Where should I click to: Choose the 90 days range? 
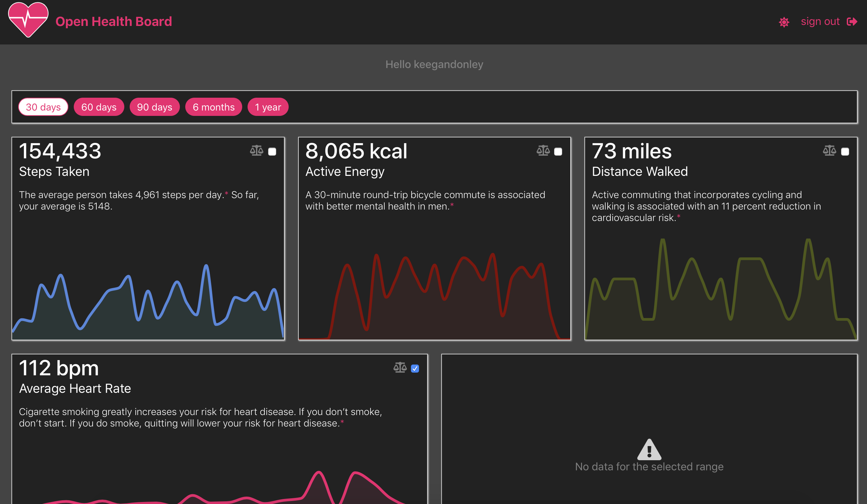pos(155,107)
